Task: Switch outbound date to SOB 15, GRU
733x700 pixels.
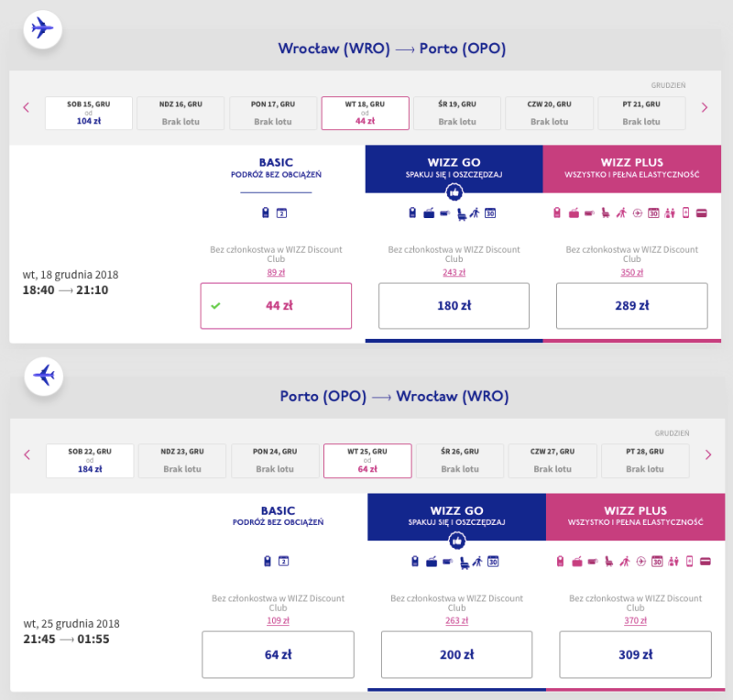Action: click(89, 113)
